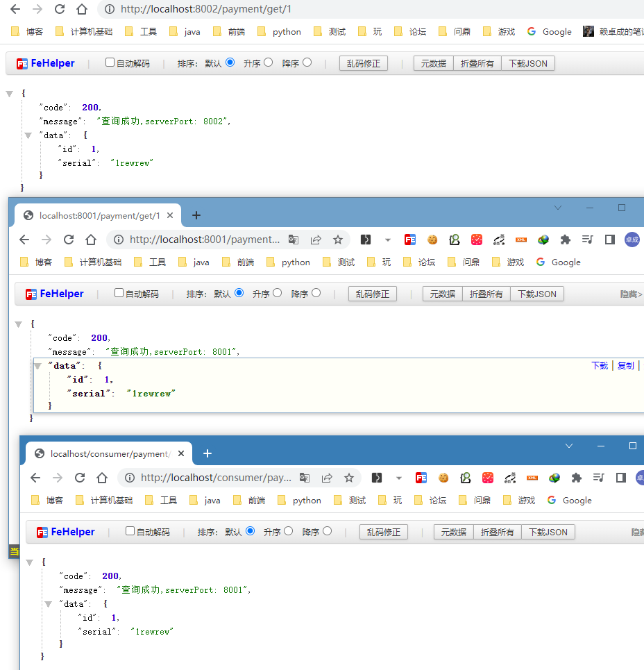Viewport: 644px width, 670px height.
Task: Collapse the root JSON object in the consumer page
Action: point(29,562)
